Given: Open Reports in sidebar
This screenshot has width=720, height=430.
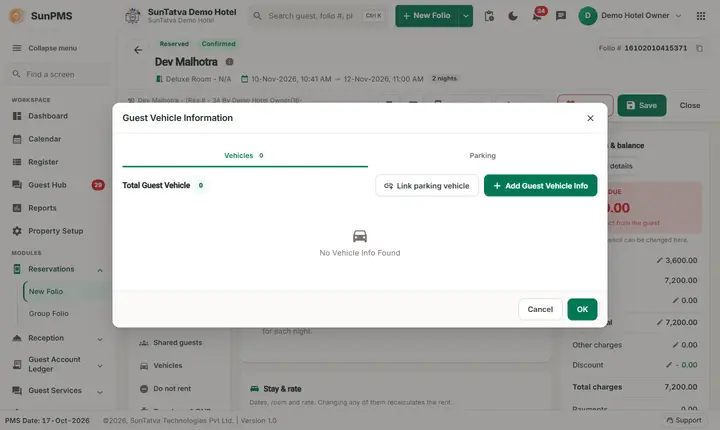Looking at the screenshot, I should pyautogui.click(x=42, y=208).
